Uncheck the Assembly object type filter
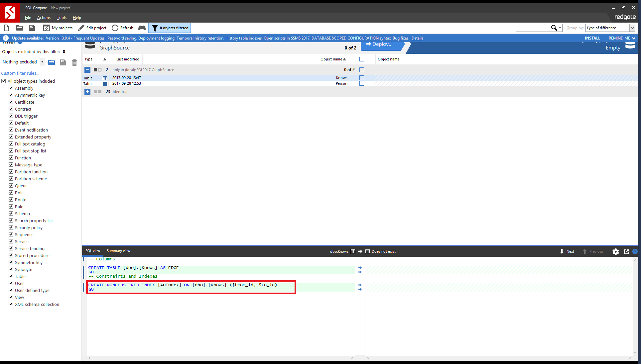The height and width of the screenshot is (364, 641). 11,88
